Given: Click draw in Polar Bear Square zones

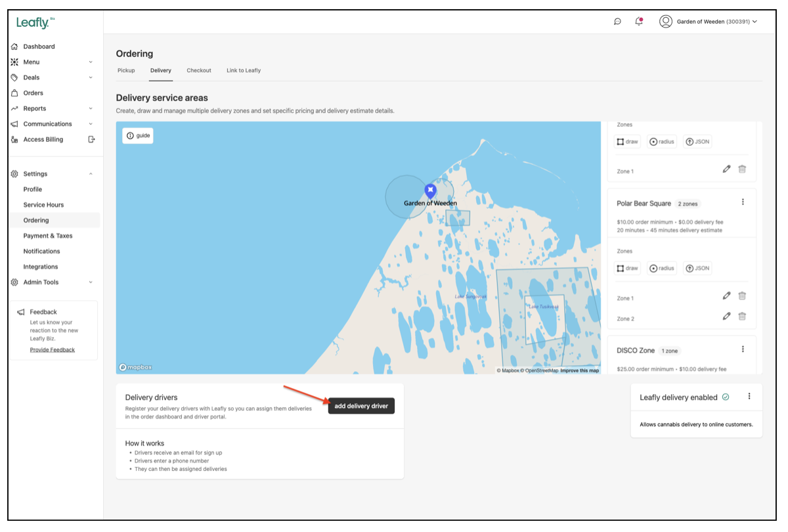Looking at the screenshot, I should (x=627, y=268).
